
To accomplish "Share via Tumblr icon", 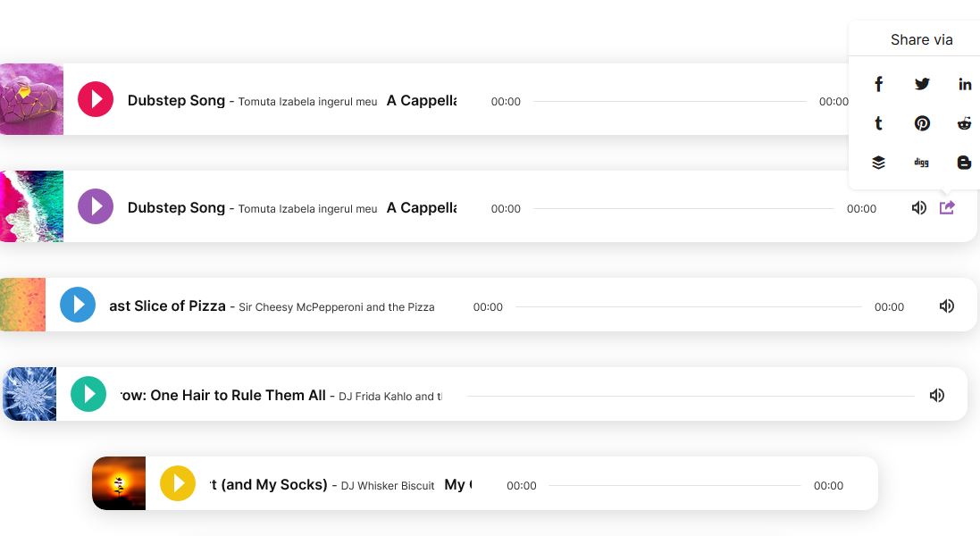I will (x=878, y=123).
